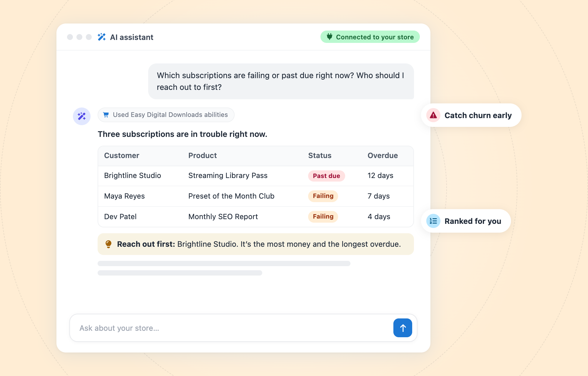
Task: Select Brightline Studio customer cell
Action: click(x=133, y=175)
